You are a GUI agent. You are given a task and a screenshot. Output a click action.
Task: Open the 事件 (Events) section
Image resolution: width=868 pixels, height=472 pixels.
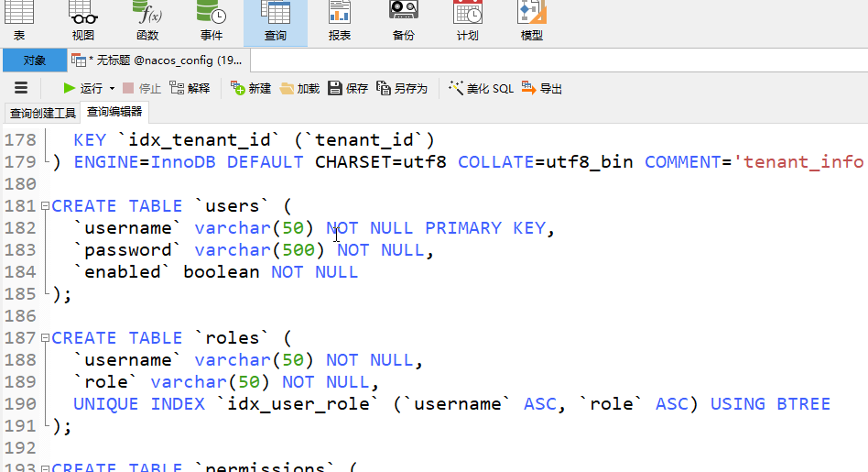click(212, 22)
